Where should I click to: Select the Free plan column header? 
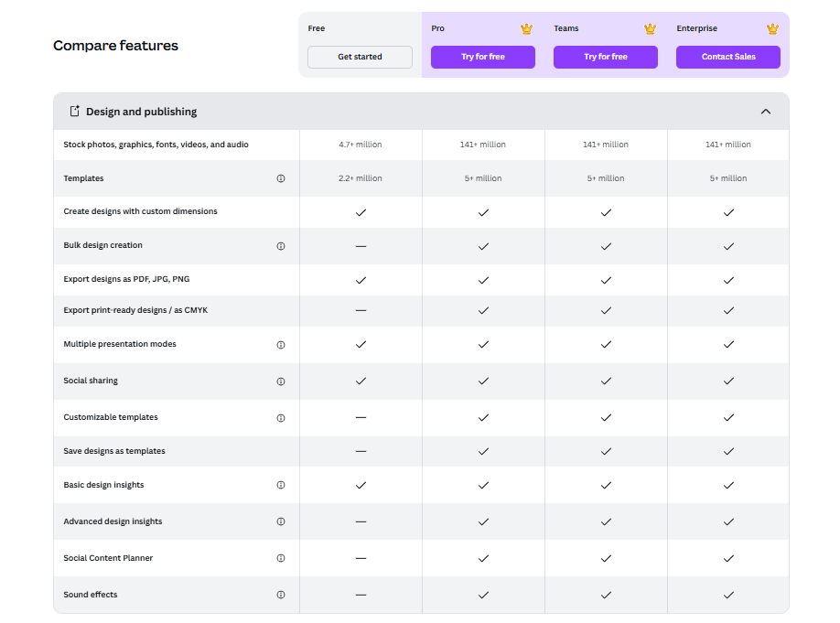[316, 28]
